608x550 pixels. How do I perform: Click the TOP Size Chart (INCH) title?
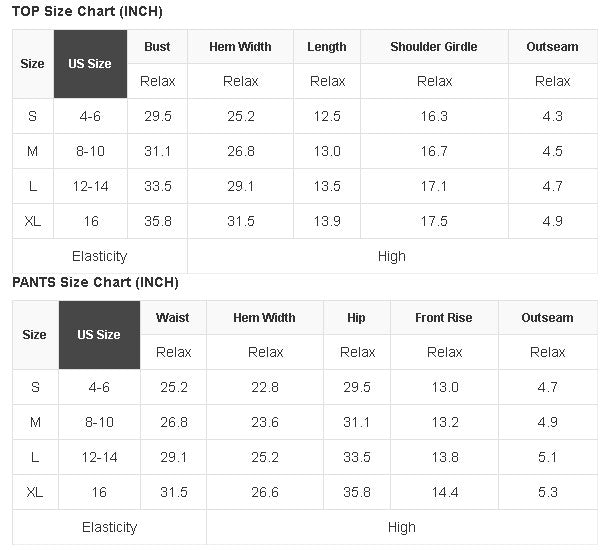(x=87, y=12)
